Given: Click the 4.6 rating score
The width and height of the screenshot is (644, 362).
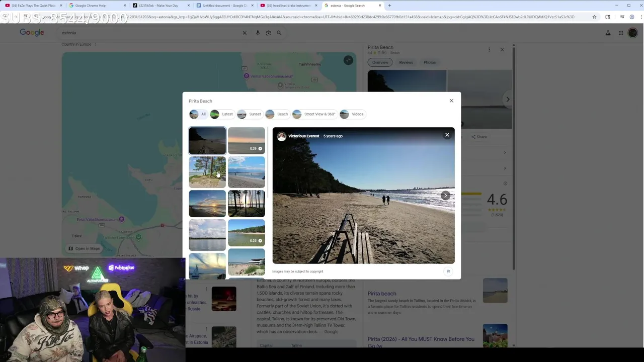Looking at the screenshot, I should click(x=497, y=200).
